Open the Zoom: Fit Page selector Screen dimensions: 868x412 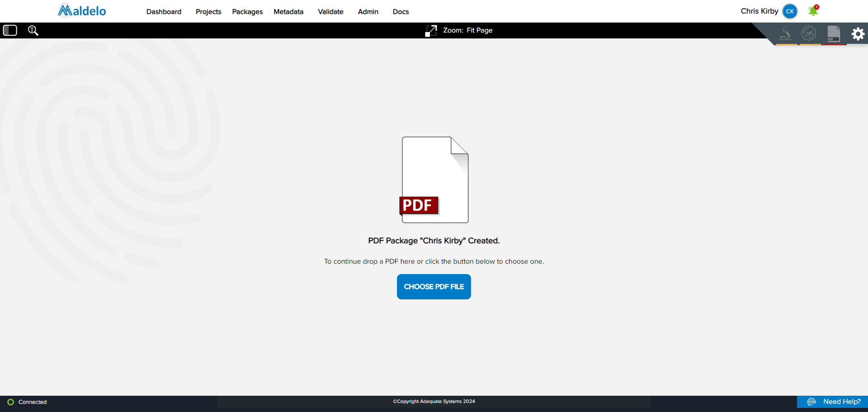point(467,30)
